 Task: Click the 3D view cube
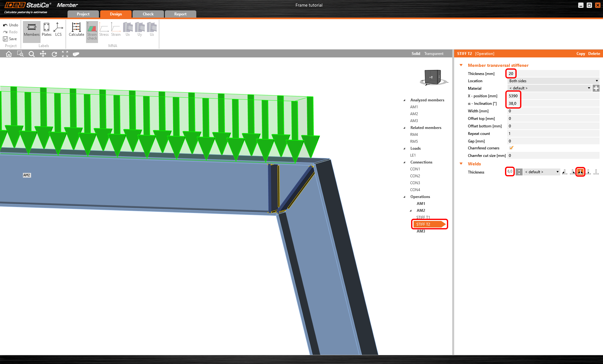coord(433,77)
